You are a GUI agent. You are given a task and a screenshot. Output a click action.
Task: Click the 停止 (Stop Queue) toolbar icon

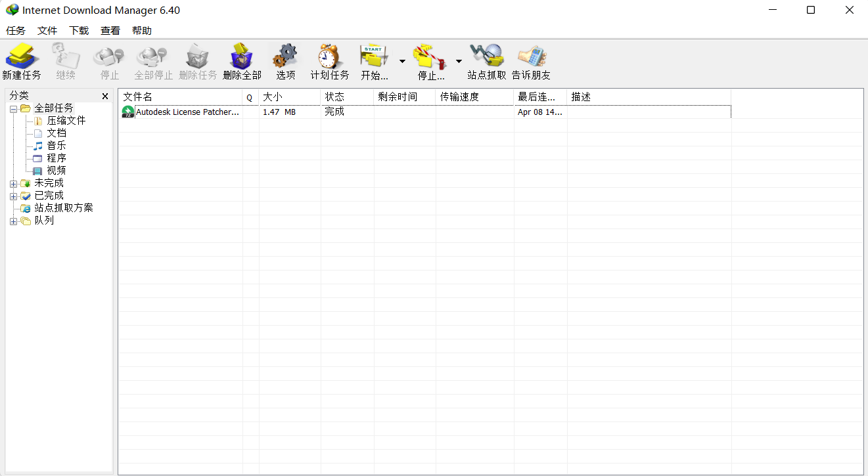(430, 62)
